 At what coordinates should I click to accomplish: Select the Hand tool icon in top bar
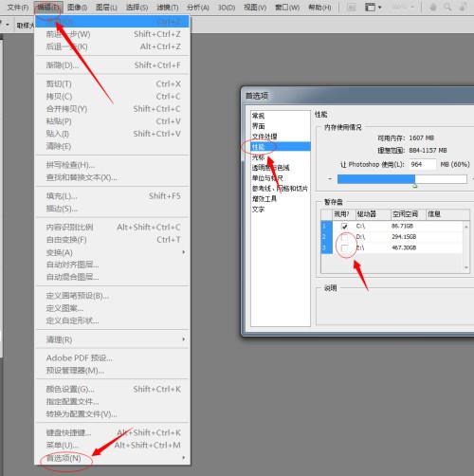pos(433,7)
